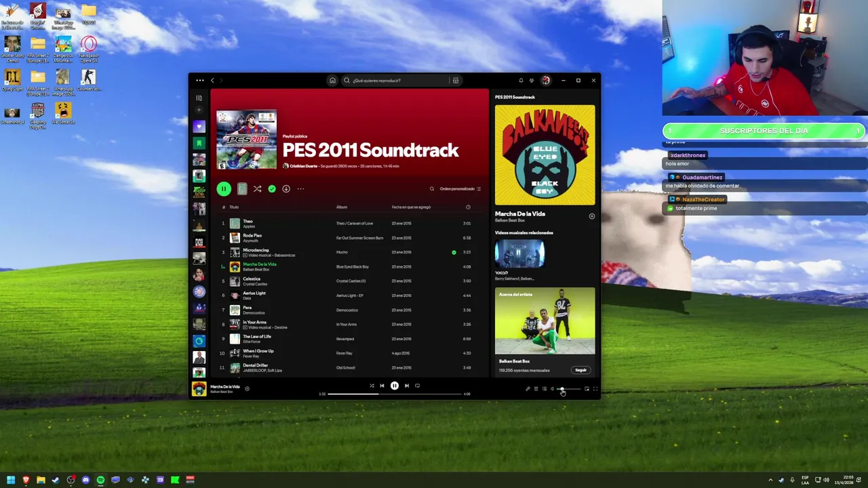This screenshot has width=868, height=488.
Task: Search within the playlist using the magnifier icon
Action: (x=431, y=189)
